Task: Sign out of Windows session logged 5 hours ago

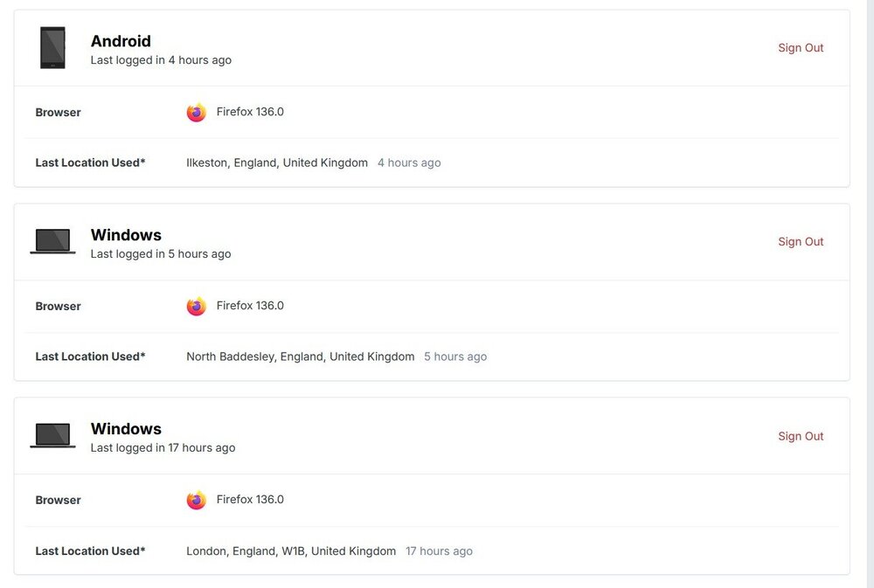Action: click(x=801, y=242)
